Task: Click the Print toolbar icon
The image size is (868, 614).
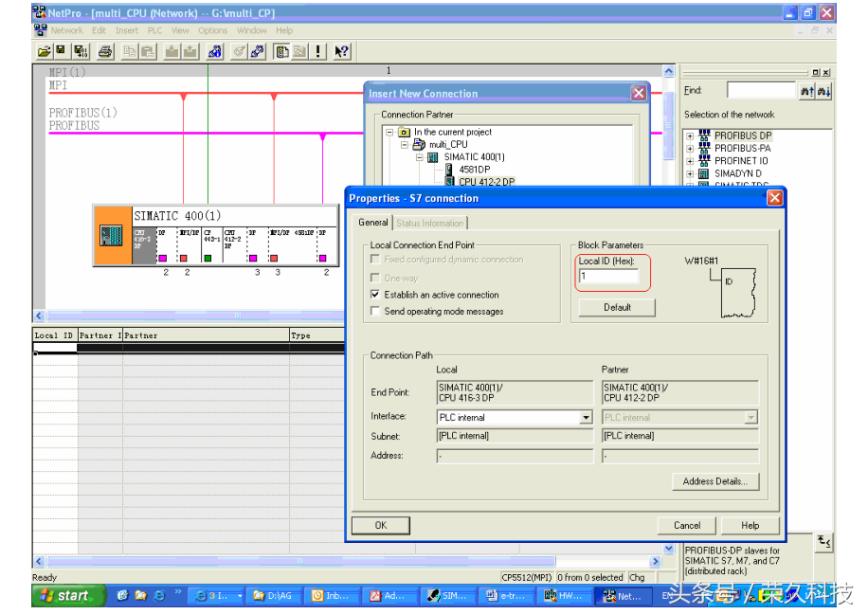Action: click(105, 51)
